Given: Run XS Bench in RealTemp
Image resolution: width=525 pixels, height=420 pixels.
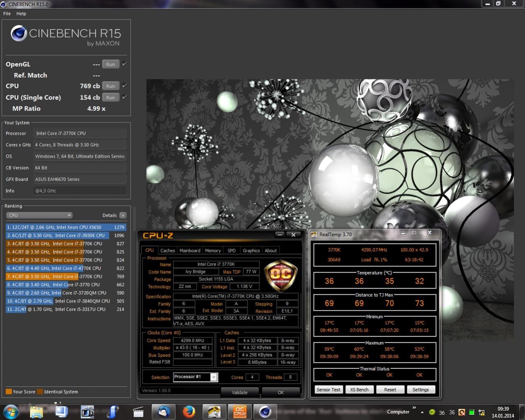Looking at the screenshot, I should (x=359, y=390).
